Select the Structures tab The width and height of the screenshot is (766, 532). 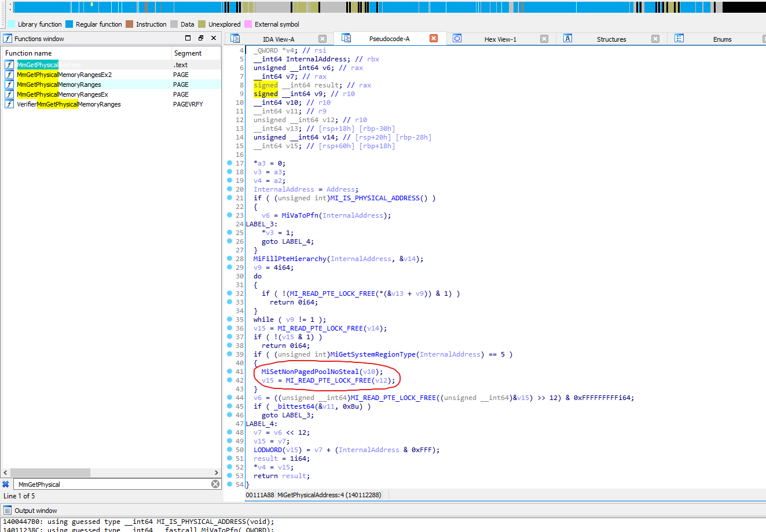pyautogui.click(x=611, y=39)
